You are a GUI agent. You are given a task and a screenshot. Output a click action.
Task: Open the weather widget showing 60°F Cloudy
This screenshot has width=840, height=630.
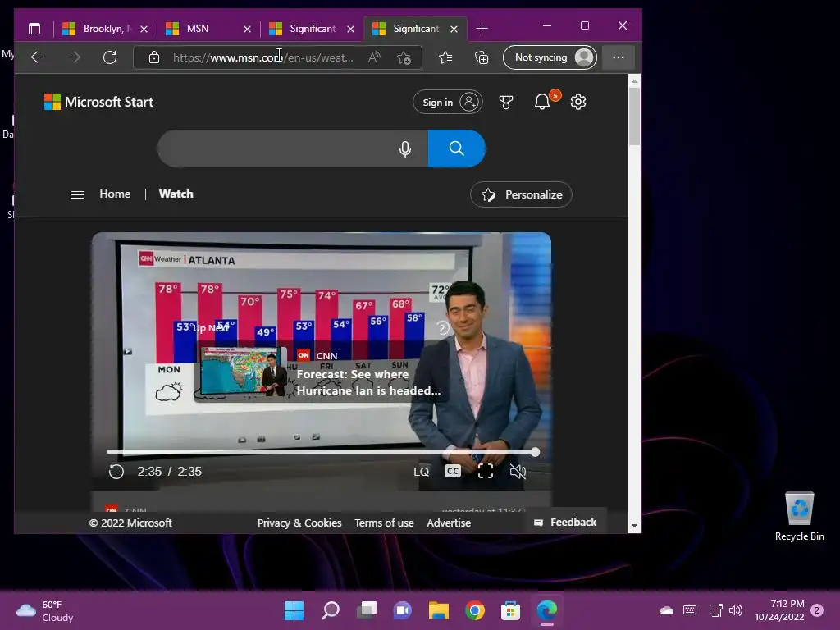point(45,610)
